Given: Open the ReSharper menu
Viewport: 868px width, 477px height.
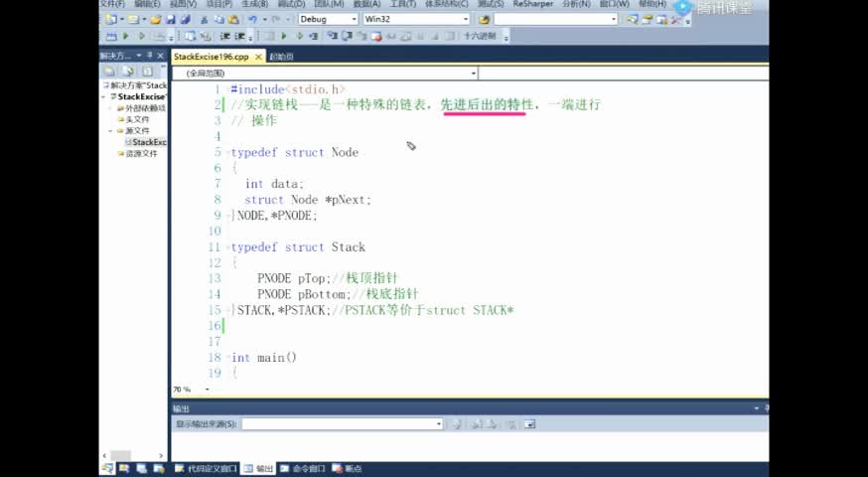Looking at the screenshot, I should tap(533, 4).
